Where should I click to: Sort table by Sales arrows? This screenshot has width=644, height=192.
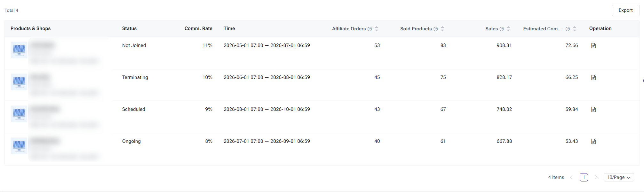tap(508, 29)
